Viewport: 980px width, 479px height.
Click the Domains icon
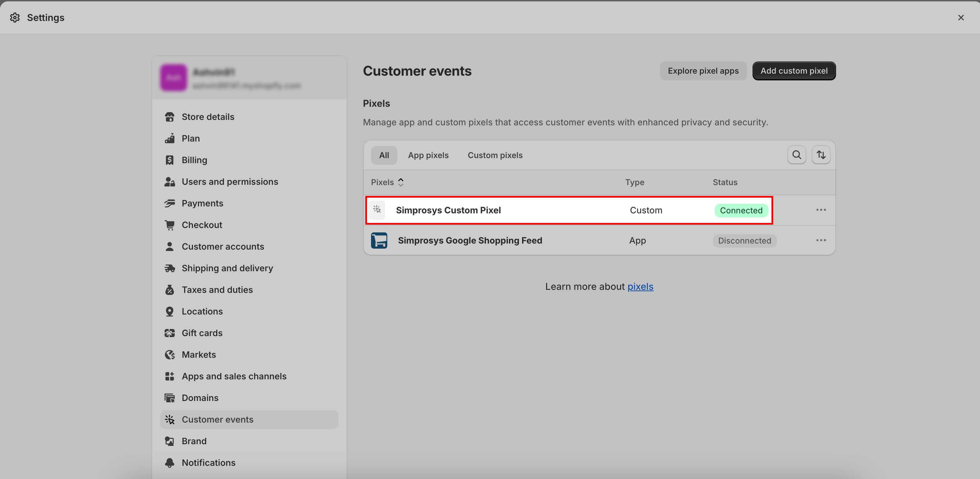(x=170, y=398)
